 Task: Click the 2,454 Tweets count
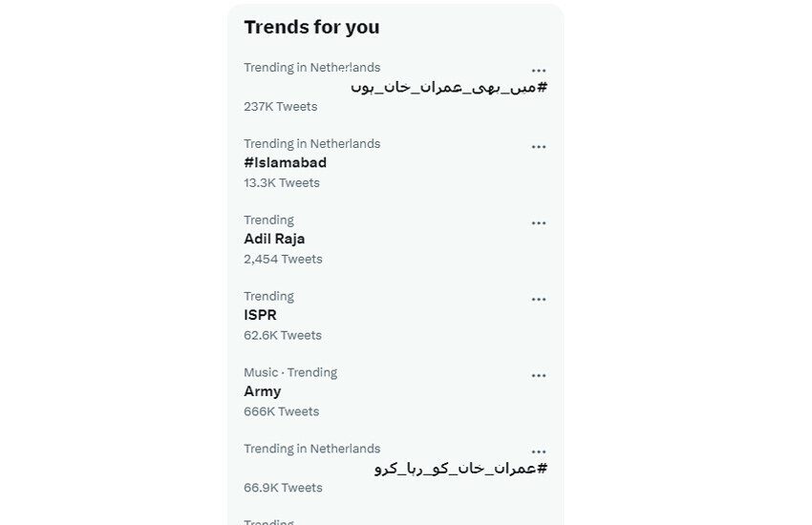(283, 260)
